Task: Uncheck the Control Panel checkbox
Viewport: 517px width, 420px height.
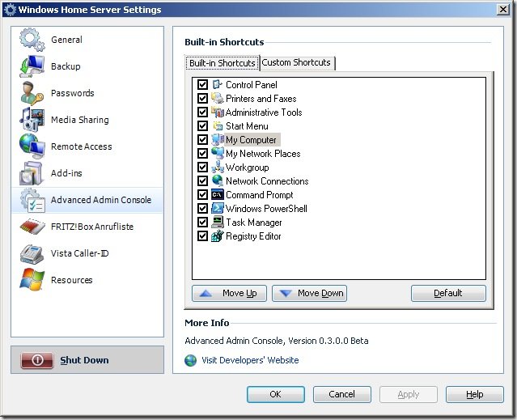Action: 202,85
